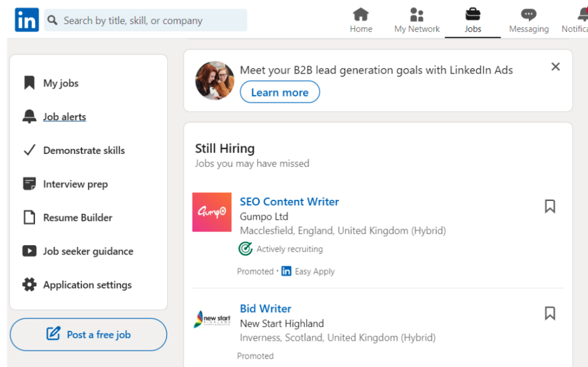The width and height of the screenshot is (588, 367).
Task: Click the Actively recruiting target icon
Action: tap(246, 249)
